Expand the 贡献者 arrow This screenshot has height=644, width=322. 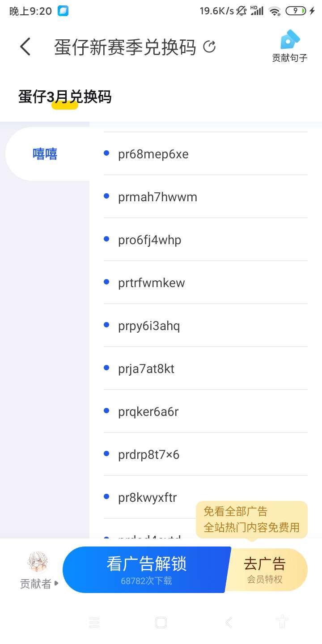57,583
